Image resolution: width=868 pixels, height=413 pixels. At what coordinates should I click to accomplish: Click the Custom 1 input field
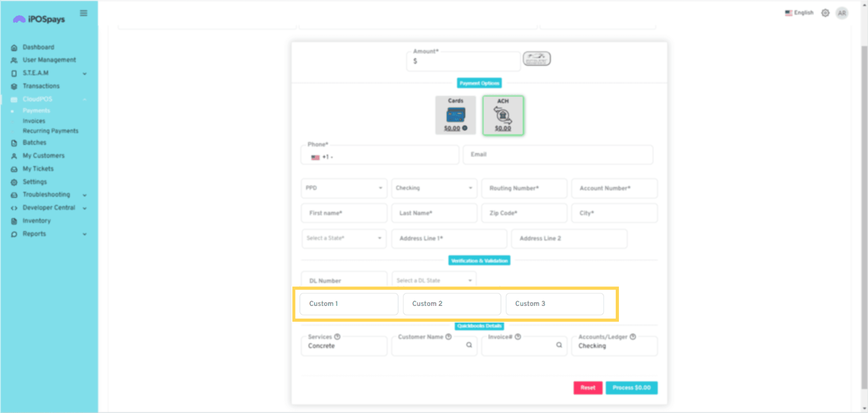pyautogui.click(x=349, y=304)
